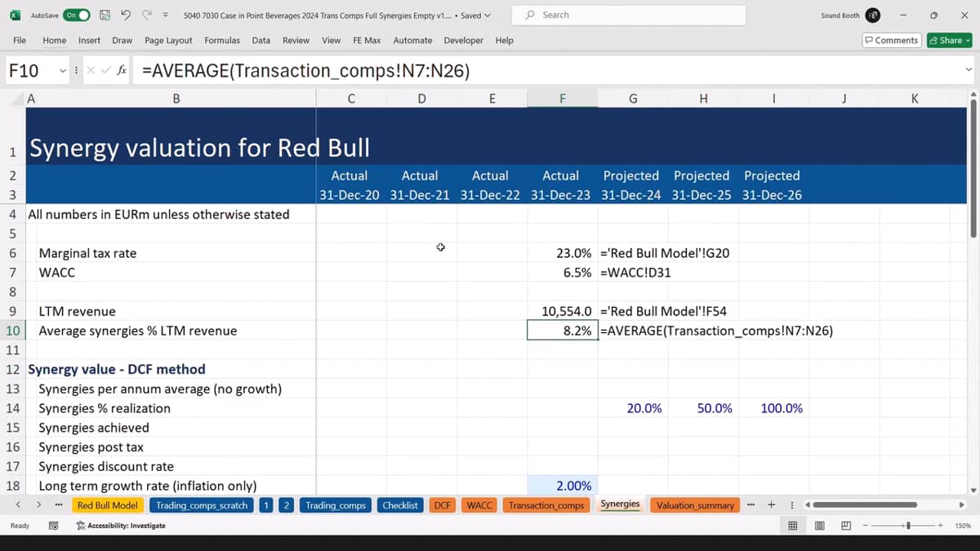Open the Developer ribbon tab
Image resolution: width=980 pixels, height=551 pixels.
(x=464, y=40)
